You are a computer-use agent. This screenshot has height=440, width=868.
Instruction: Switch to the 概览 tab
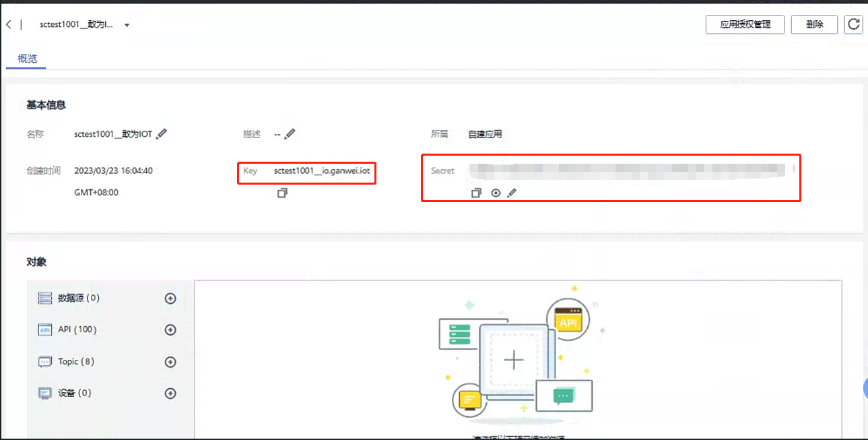[x=28, y=59]
